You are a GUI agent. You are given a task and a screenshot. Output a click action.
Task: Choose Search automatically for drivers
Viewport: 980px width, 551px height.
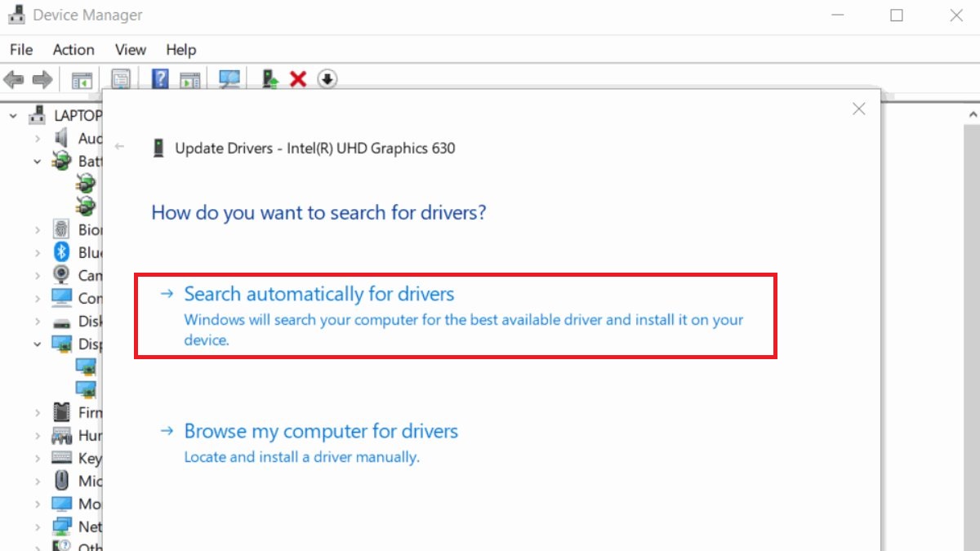[318, 294]
